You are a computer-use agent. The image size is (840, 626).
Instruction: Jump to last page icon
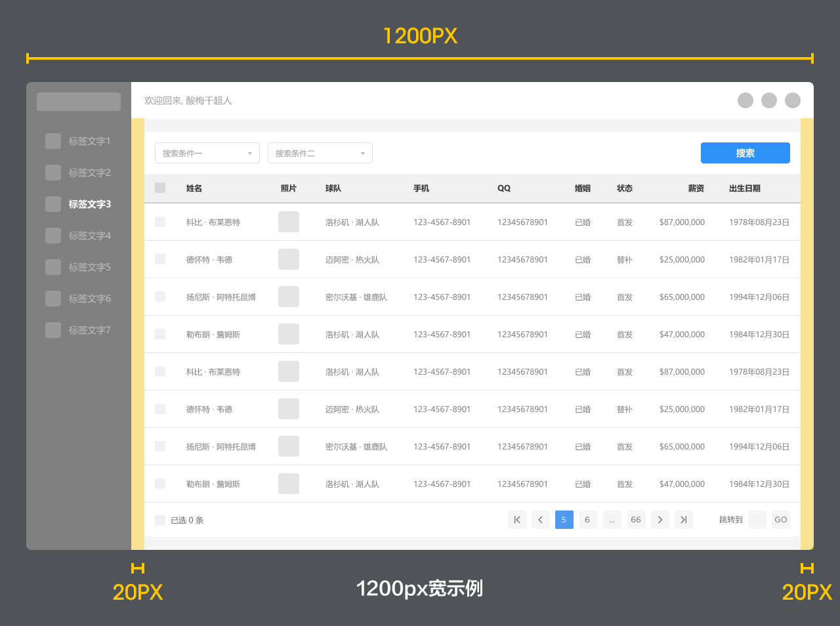tap(684, 520)
